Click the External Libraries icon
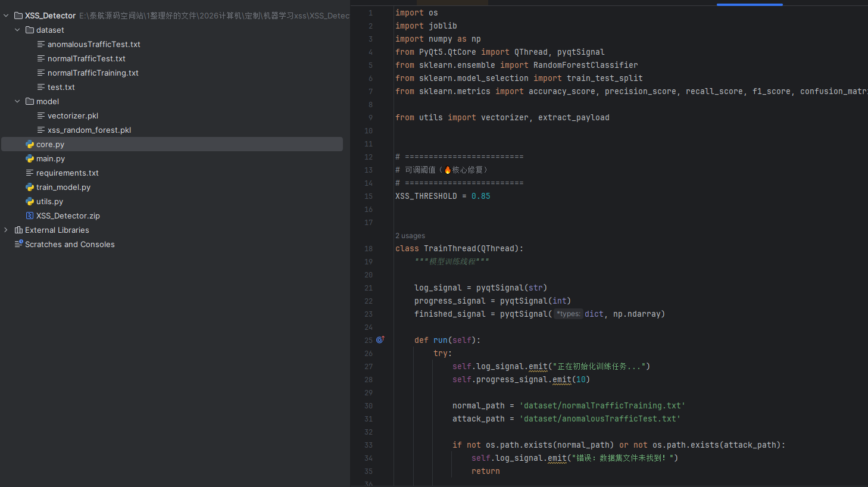868x487 pixels. 18,230
